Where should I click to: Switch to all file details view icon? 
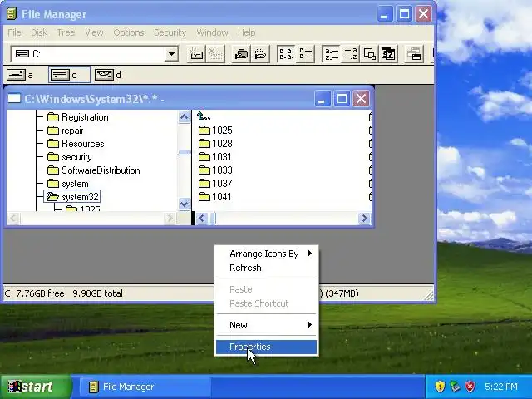coord(305,54)
